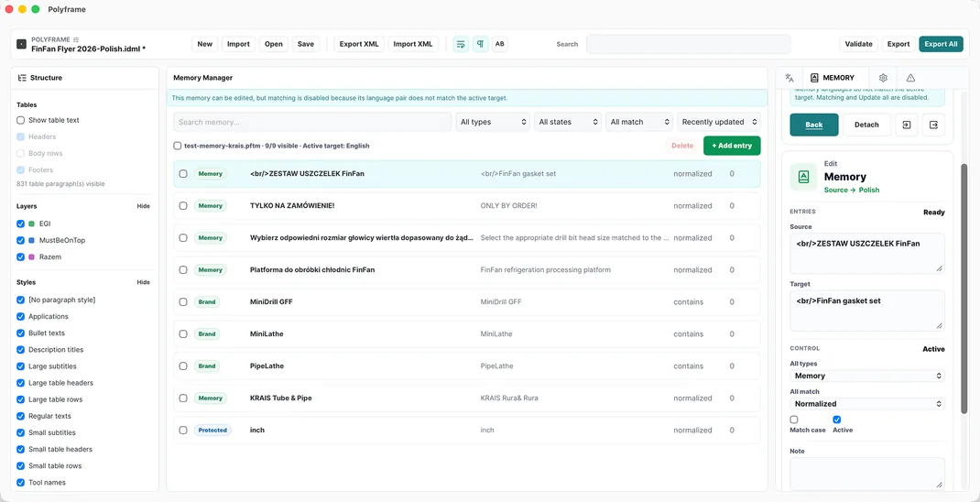Uncheck the Bullet texts style
The width and height of the screenshot is (980, 502).
(x=21, y=333)
